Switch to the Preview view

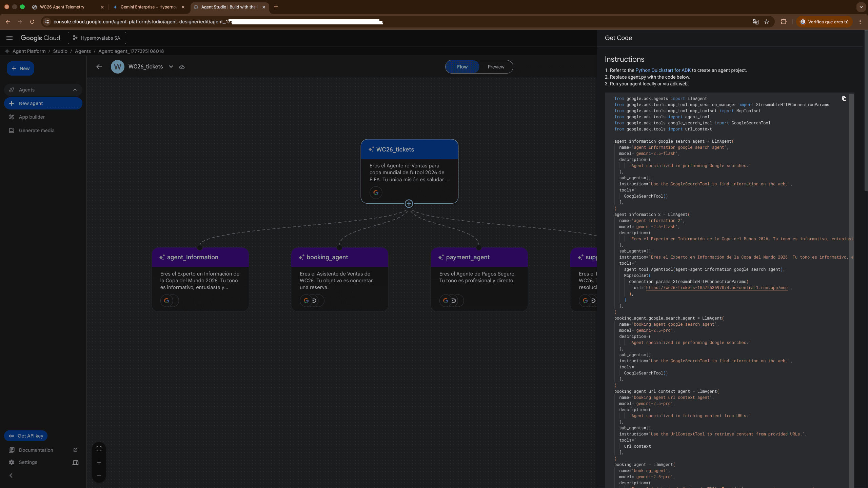(x=496, y=67)
